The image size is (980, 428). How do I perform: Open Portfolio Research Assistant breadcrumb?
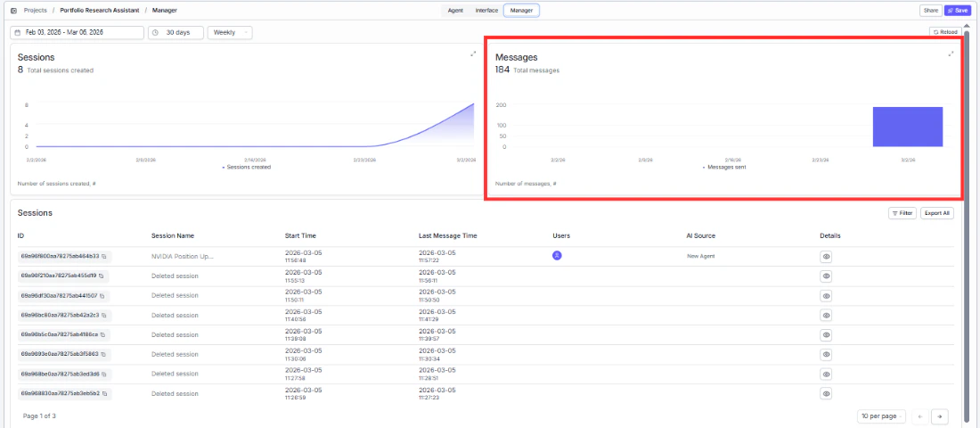click(100, 11)
